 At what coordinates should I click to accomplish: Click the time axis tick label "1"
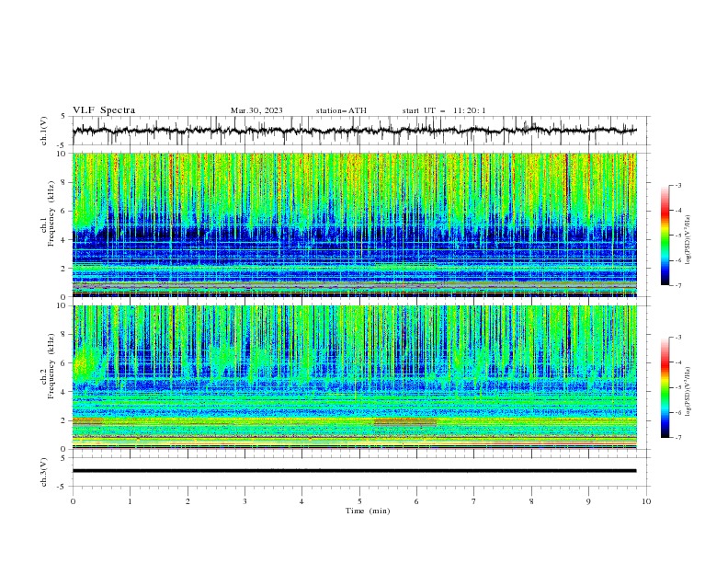point(131,501)
